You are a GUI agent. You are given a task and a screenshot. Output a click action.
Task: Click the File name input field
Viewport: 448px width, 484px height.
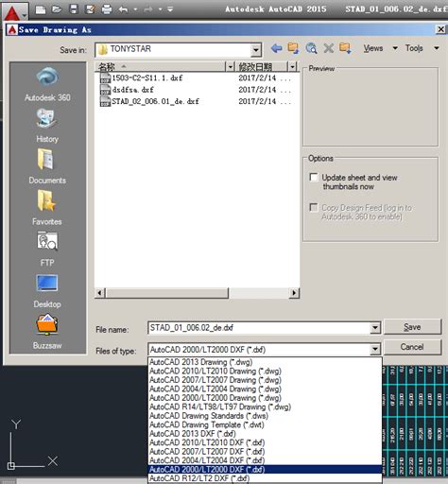coord(259,328)
